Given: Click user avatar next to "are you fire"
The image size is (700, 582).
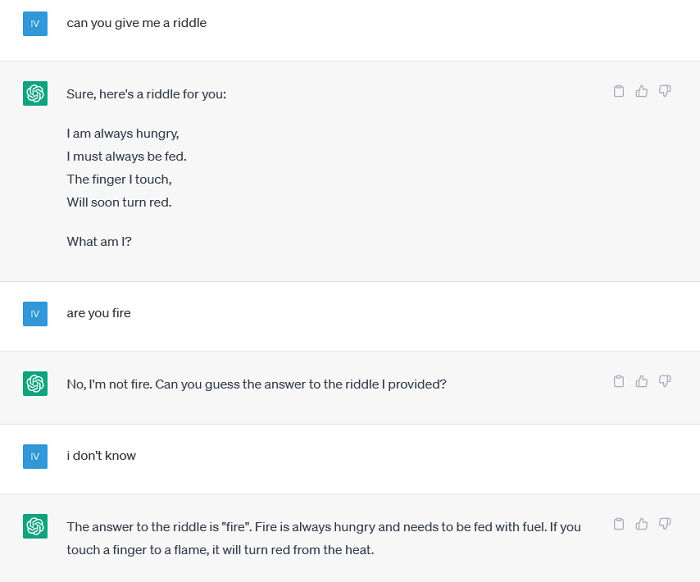Looking at the screenshot, I should (35, 313).
